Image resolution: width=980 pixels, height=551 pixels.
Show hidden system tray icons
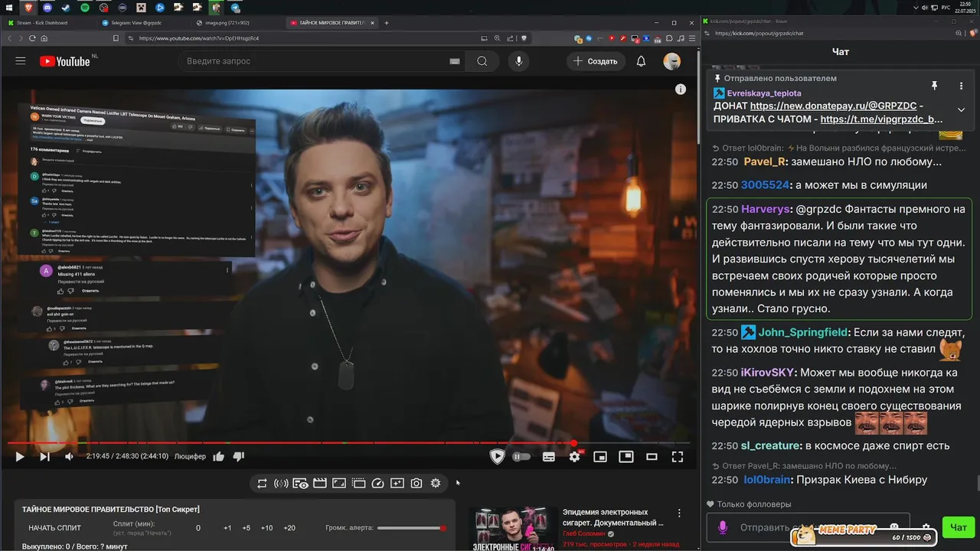916,7
